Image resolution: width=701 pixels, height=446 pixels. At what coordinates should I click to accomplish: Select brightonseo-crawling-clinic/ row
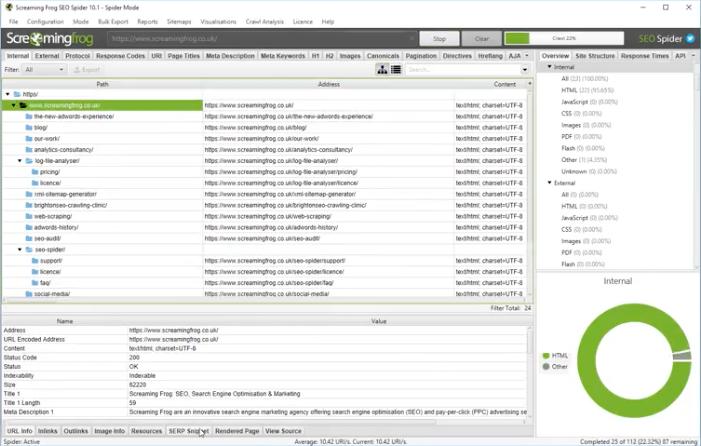point(264,205)
